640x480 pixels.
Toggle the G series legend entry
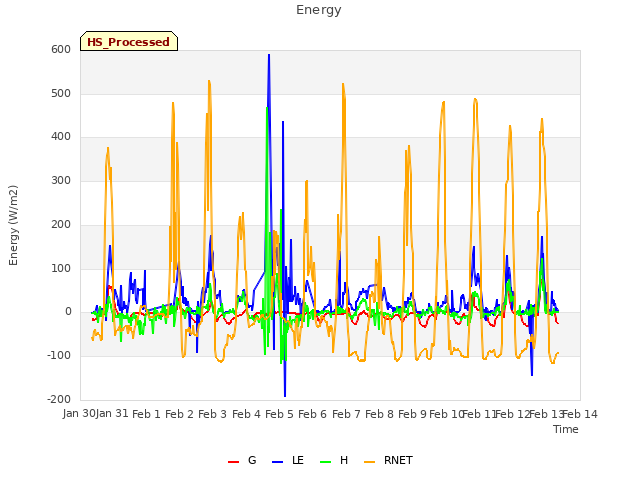pyautogui.click(x=242, y=460)
